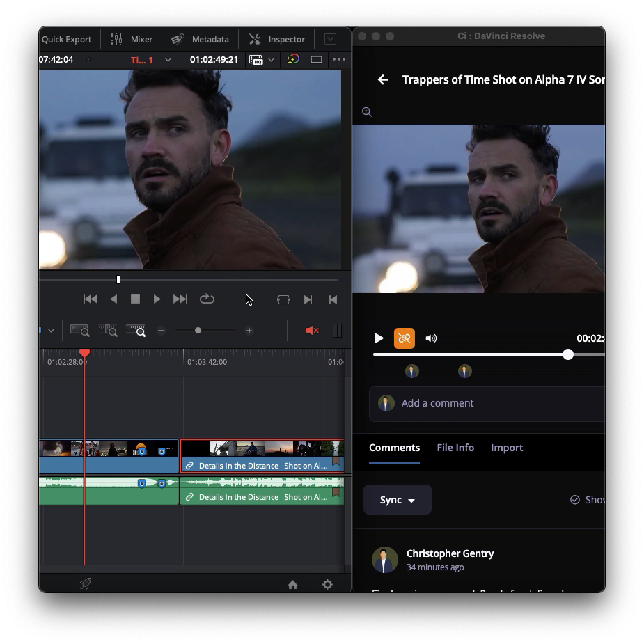This screenshot has height=644, width=644.
Task: Click the zoom magnifier in Ci panel
Action: point(367,111)
